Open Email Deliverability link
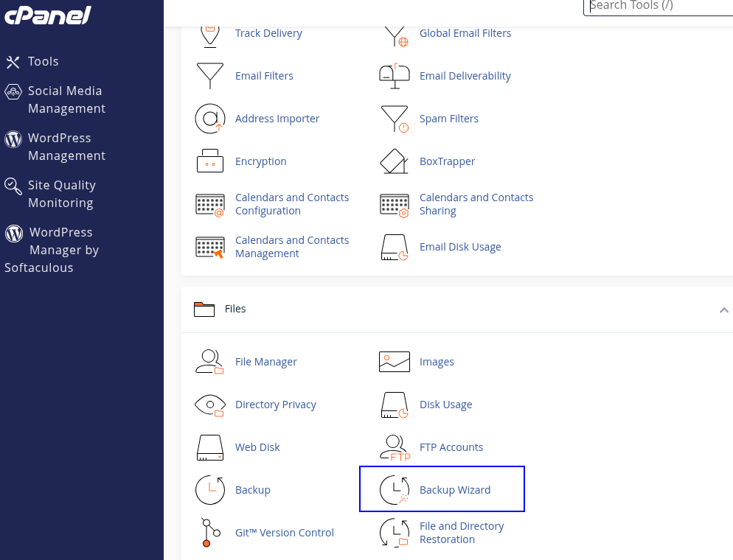The height and width of the screenshot is (560, 733). point(465,76)
